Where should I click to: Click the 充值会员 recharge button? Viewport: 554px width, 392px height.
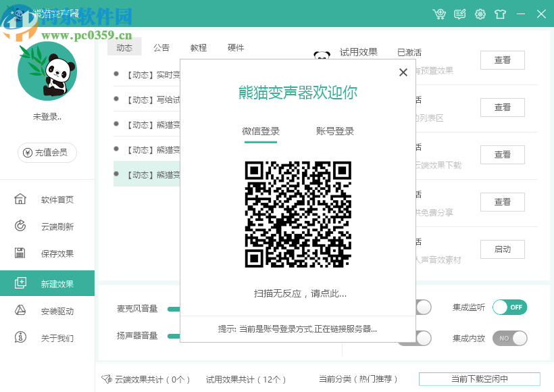pos(47,153)
